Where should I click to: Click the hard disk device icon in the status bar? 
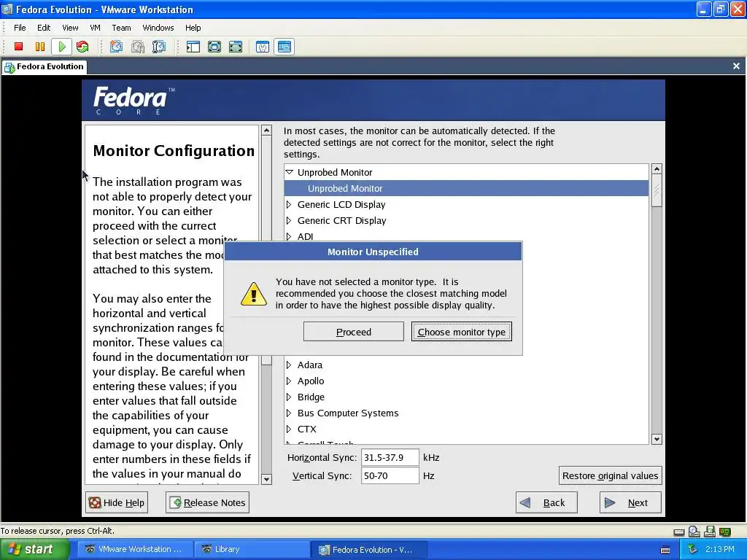coord(679,532)
